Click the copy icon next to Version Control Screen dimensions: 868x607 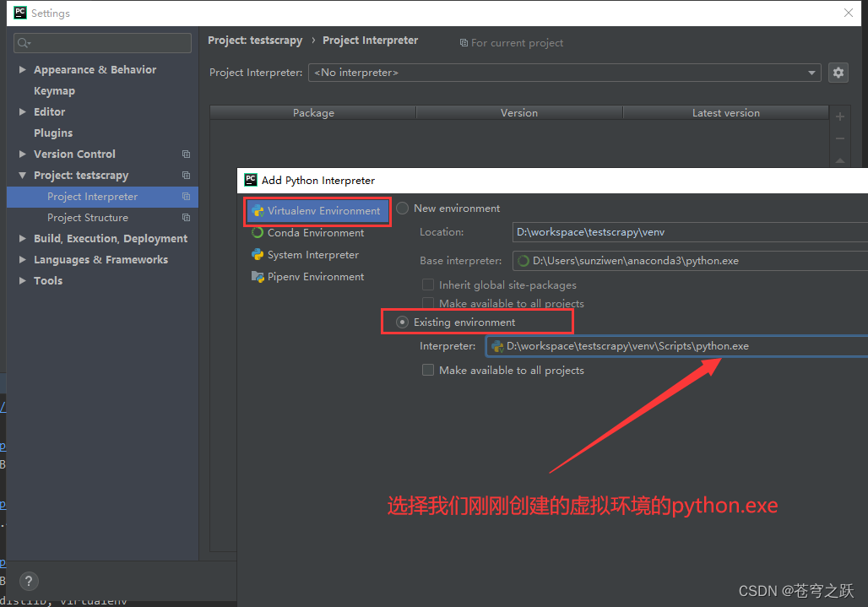(186, 154)
